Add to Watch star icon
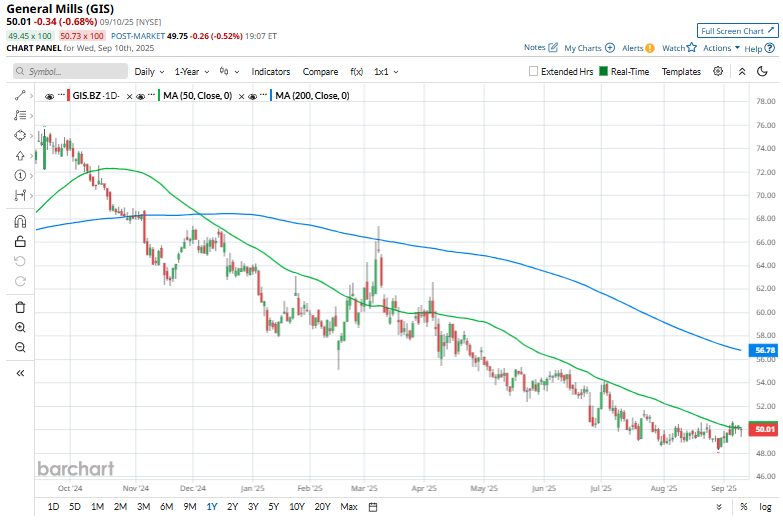The width and height of the screenshot is (783, 525). click(x=692, y=47)
